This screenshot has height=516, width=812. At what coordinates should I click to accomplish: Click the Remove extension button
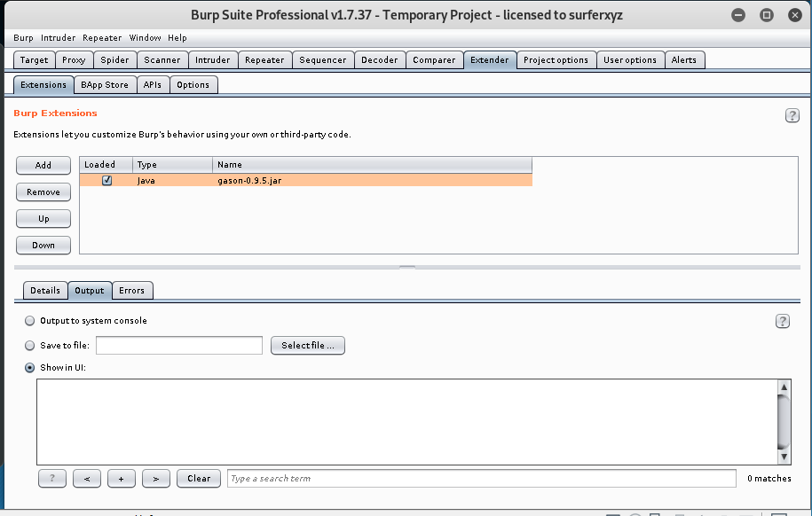point(43,192)
